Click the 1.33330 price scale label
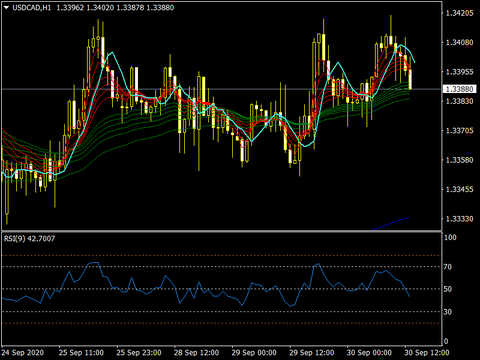Viewport: 480px width, 360px height. 459,219
